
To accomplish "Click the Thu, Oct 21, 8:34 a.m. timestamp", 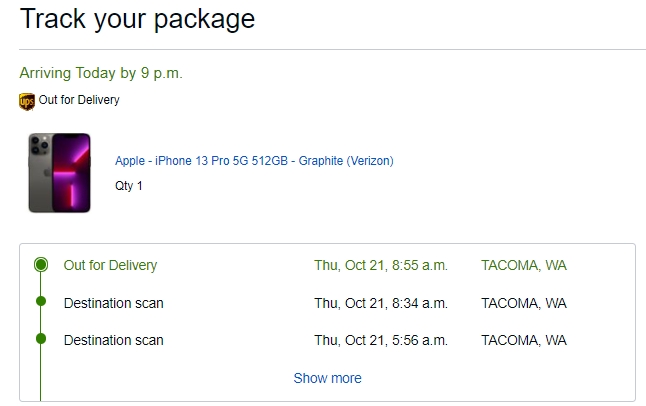I will tap(381, 303).
